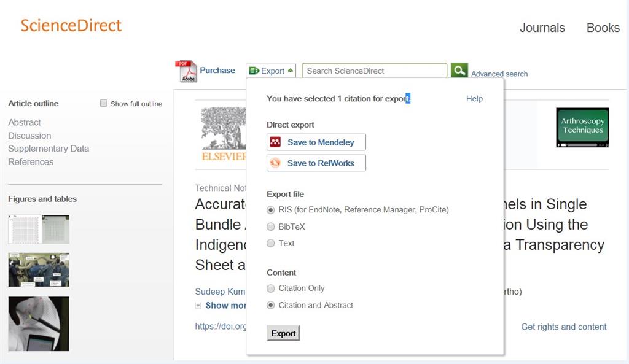This screenshot has width=629, height=364.
Task: Enable the Show full outline checkbox
Action: click(104, 103)
